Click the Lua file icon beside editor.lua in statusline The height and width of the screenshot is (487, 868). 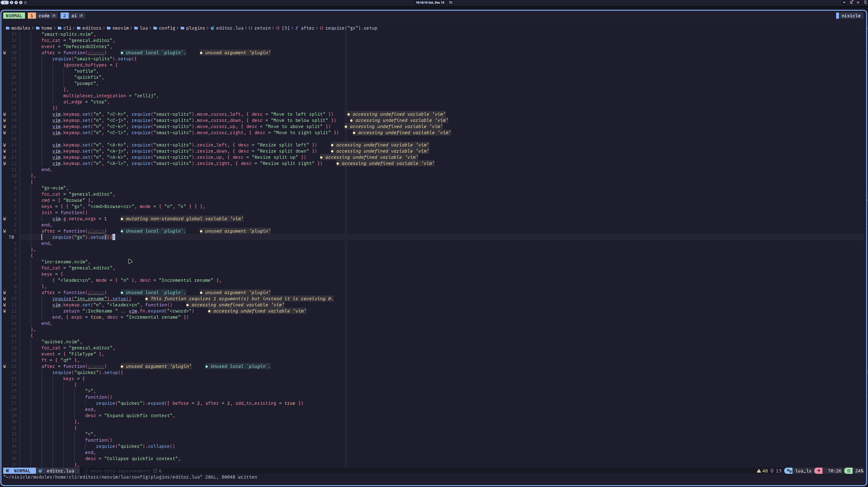point(41,471)
